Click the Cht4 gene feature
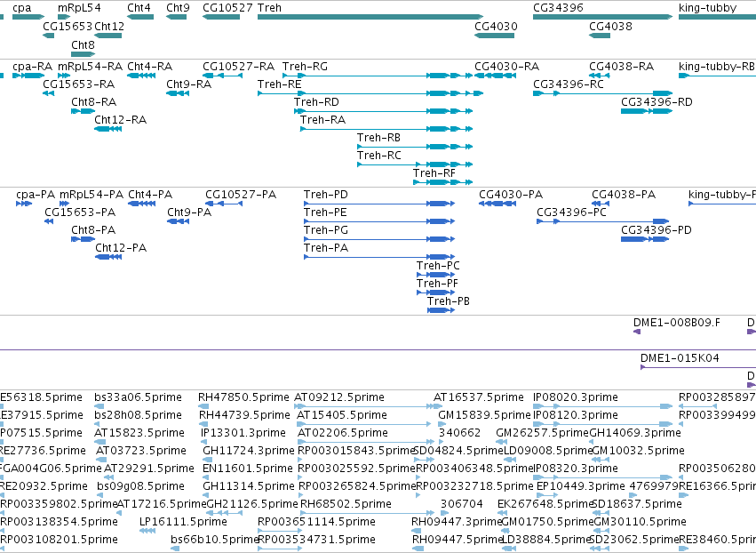Image resolution: width=756 pixels, height=553 pixels. tap(140, 17)
